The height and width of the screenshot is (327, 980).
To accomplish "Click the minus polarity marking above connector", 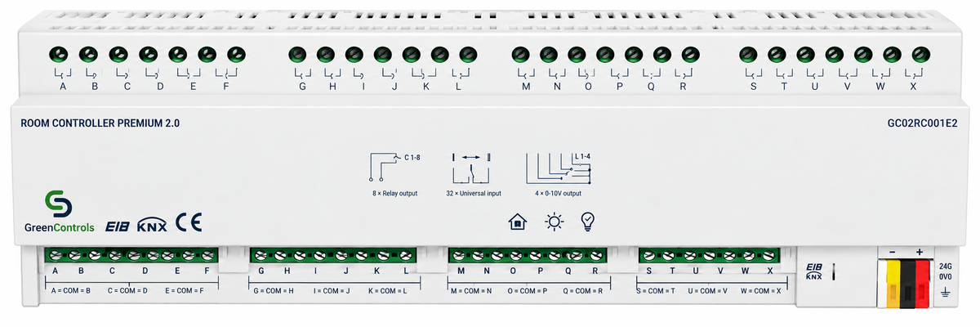I will 892,252.
